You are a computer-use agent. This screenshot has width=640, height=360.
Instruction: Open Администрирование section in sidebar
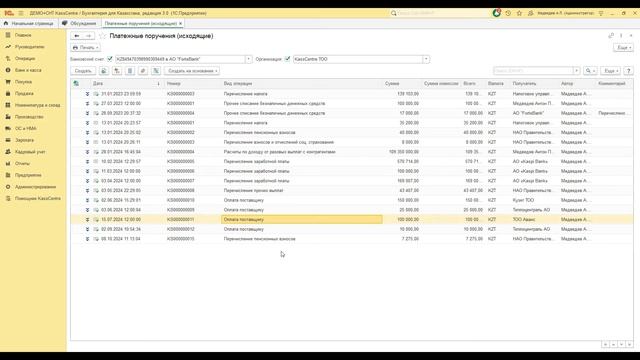(35, 187)
